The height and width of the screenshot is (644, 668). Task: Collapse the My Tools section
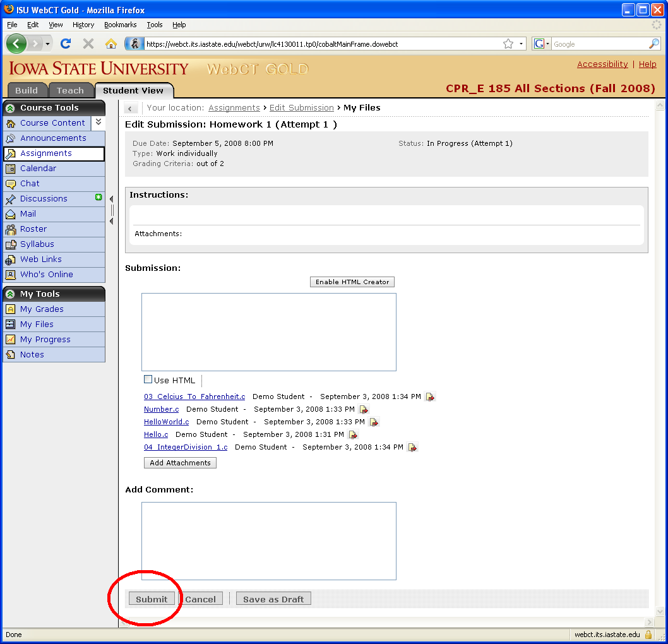pyautogui.click(x=10, y=294)
